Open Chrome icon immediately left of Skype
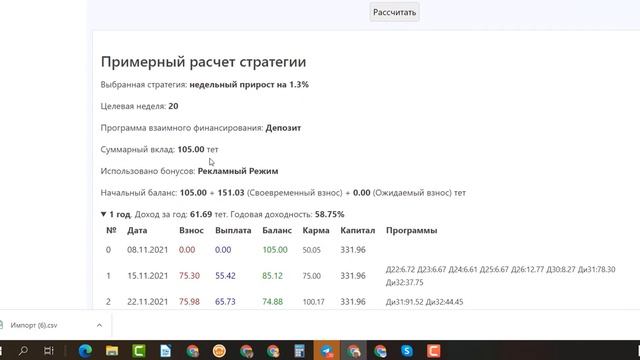Viewport: 640px width, 360px height. point(380,351)
